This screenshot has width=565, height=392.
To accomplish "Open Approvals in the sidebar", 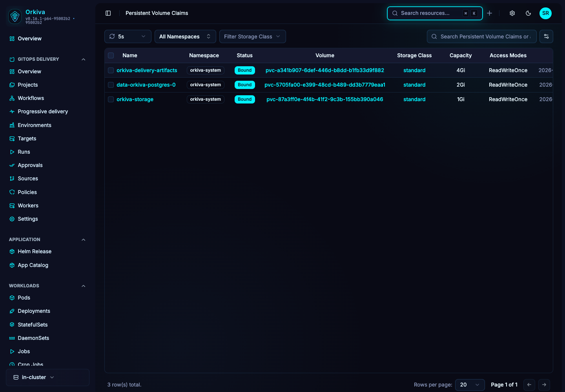I will point(30,165).
